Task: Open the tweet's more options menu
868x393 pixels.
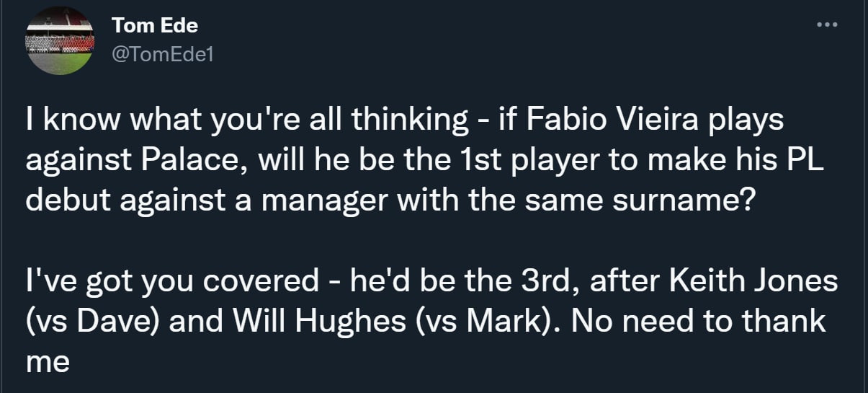Action: coord(826,25)
